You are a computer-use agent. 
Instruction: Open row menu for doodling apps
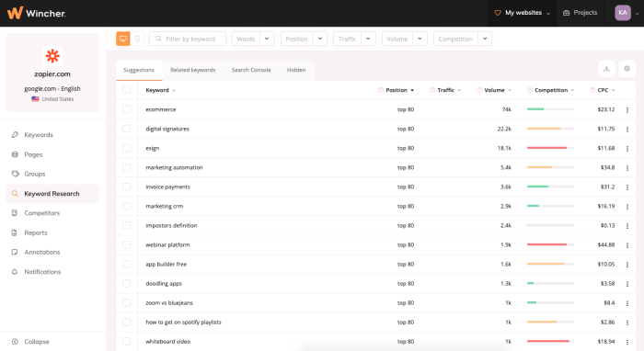click(x=627, y=284)
